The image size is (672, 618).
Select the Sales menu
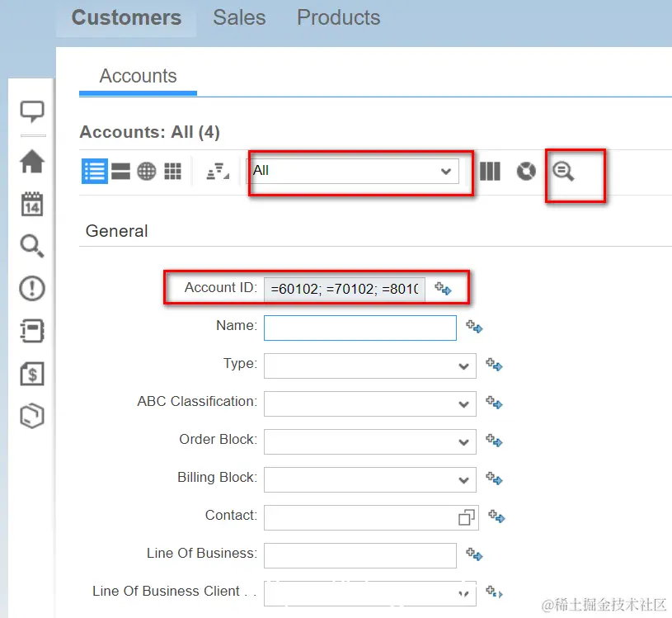pyautogui.click(x=239, y=17)
